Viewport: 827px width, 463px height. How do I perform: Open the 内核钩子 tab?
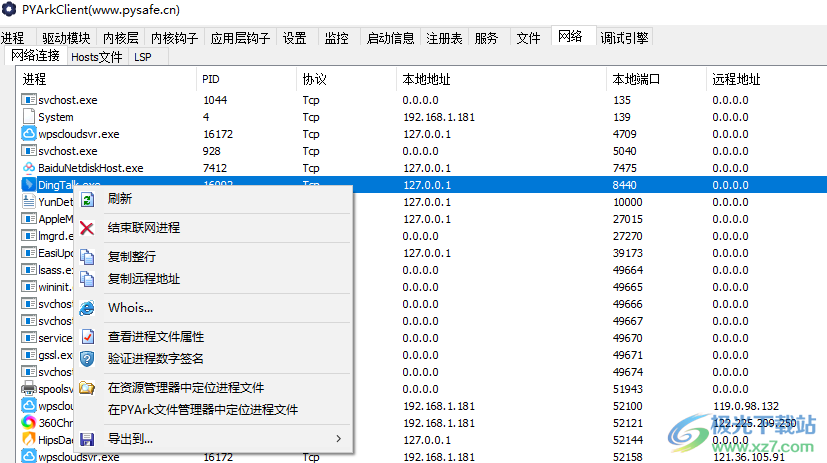[x=175, y=38]
